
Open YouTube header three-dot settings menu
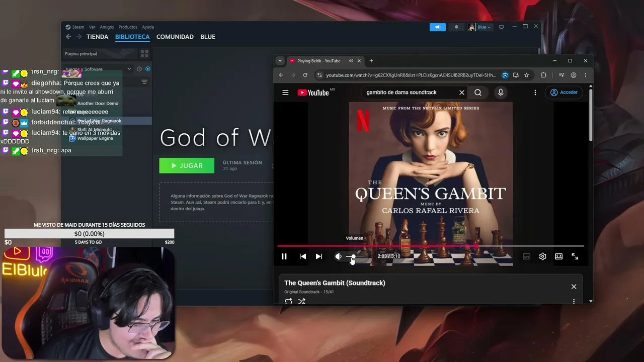point(535,93)
